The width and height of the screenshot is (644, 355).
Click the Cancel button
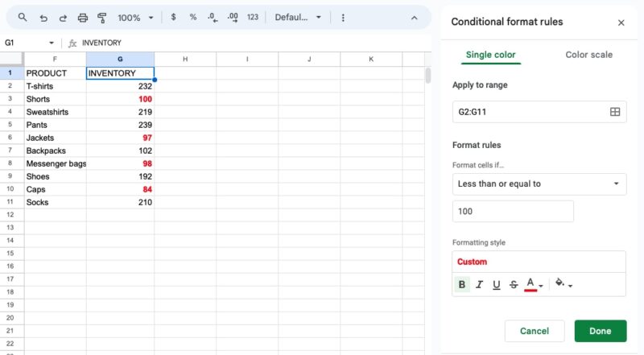click(535, 331)
